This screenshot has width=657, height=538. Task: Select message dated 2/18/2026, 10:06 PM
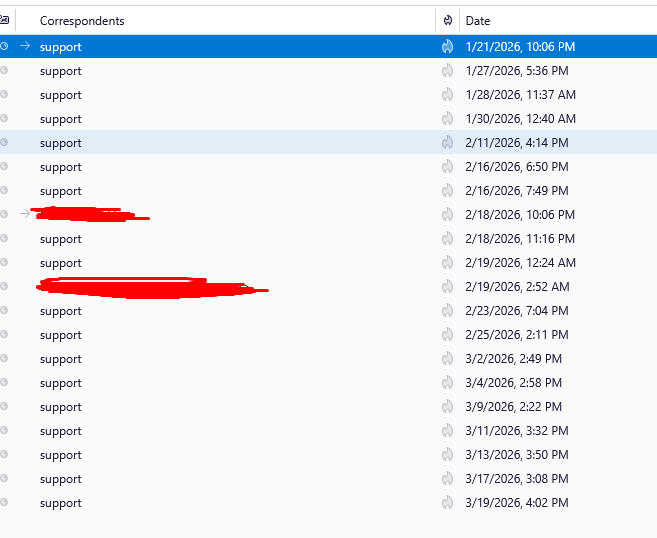(328, 215)
